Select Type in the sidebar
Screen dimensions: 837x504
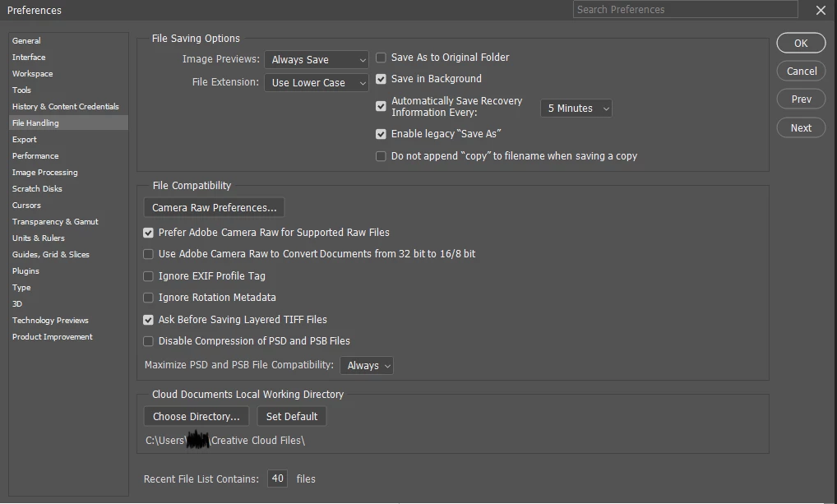68,288
